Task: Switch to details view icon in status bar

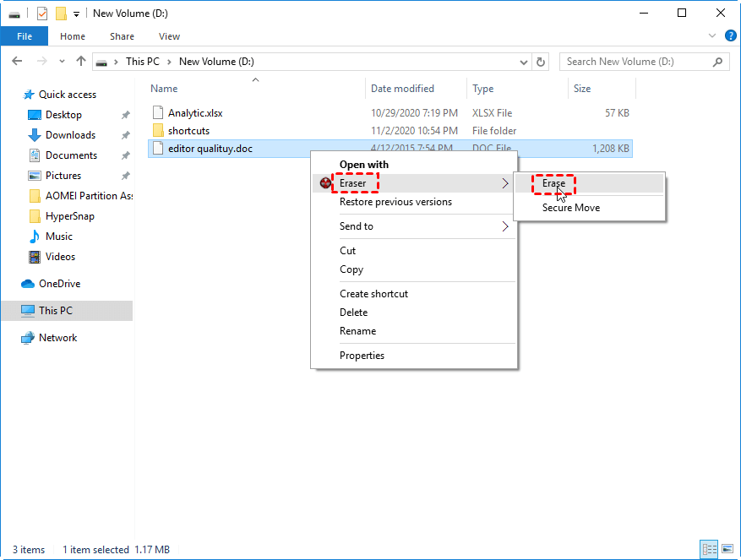Action: click(709, 549)
